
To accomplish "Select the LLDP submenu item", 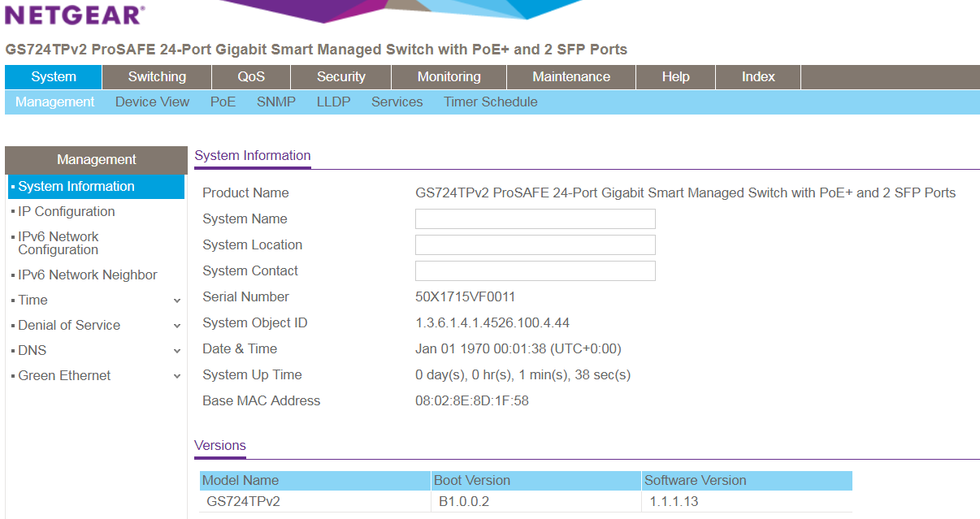I will [333, 102].
